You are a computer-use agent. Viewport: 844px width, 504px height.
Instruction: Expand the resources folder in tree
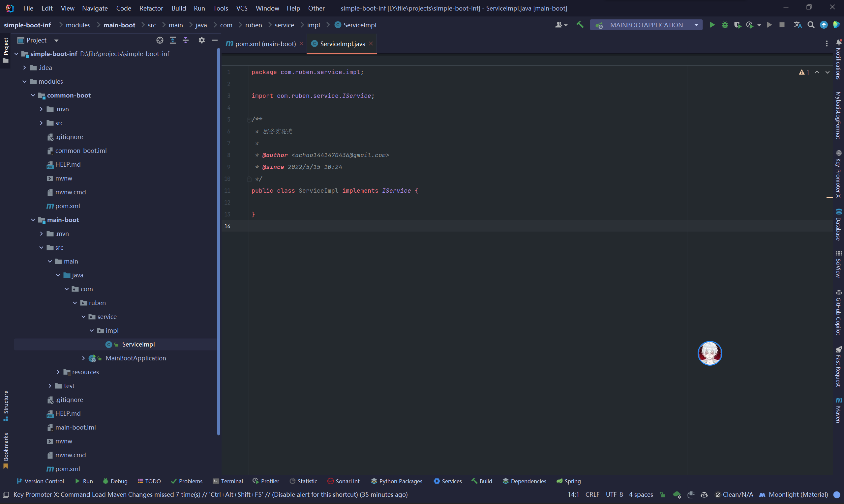tap(58, 372)
